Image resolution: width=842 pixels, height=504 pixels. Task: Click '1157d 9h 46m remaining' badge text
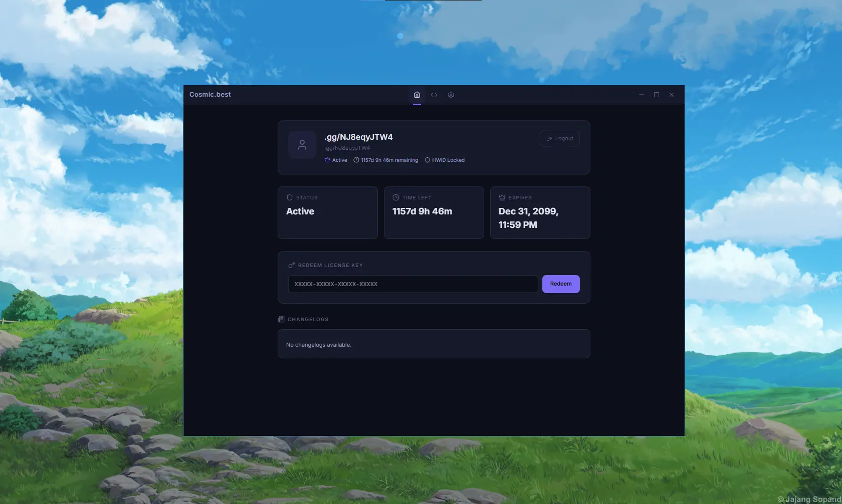(389, 160)
